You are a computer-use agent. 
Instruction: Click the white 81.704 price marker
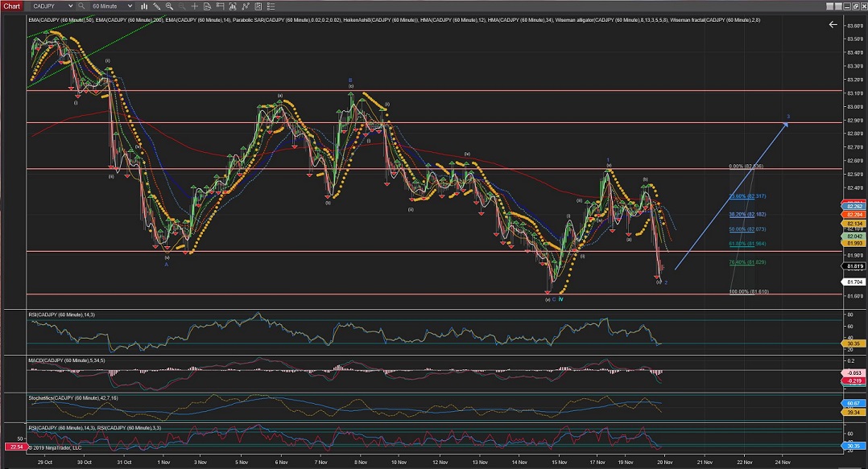coord(855,282)
